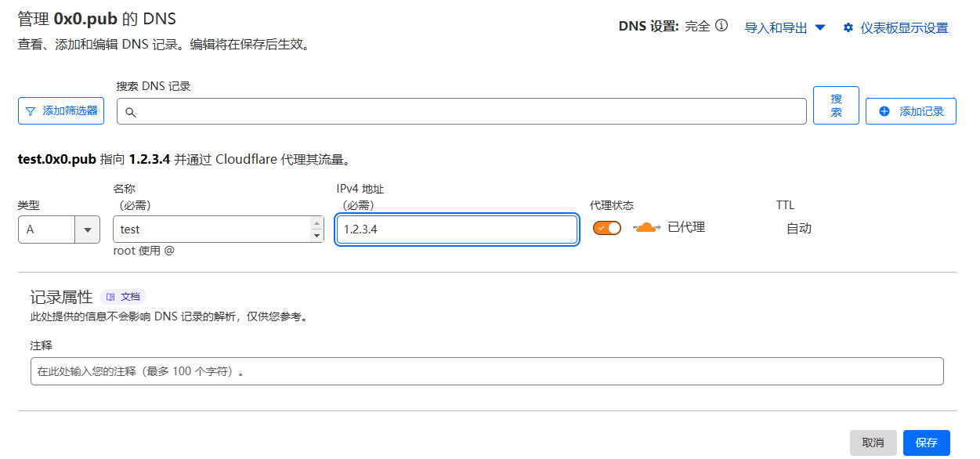Image resolution: width=980 pixels, height=459 pixels.
Task: Click the 搜索 button
Action: [x=836, y=105]
